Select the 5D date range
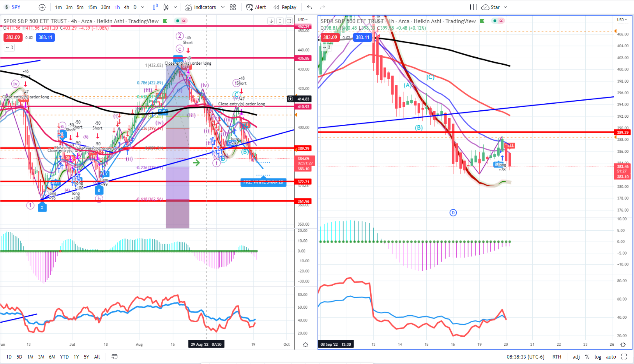634x364 pixels. [19, 357]
